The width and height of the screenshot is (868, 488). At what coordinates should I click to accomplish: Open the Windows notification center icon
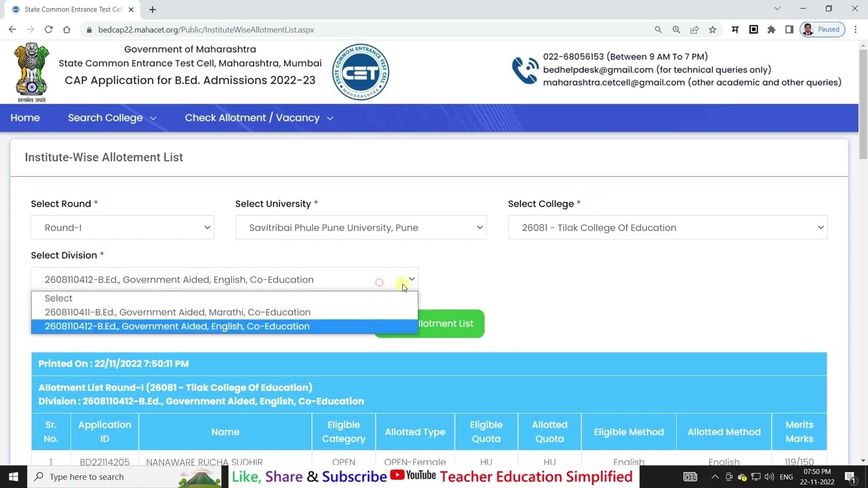click(850, 477)
